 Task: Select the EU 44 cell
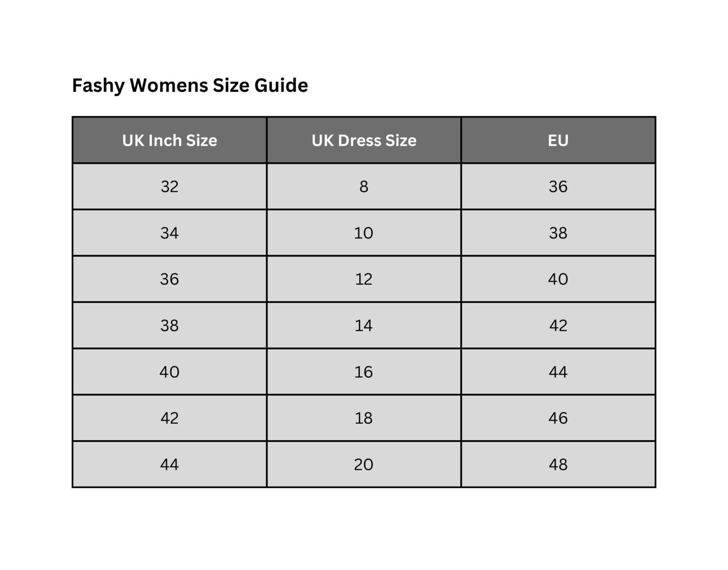pos(558,372)
